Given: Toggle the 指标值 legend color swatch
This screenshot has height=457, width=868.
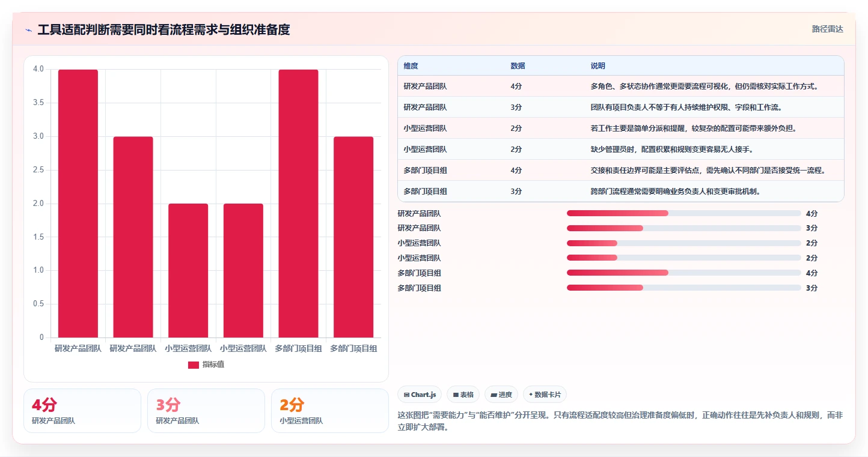Looking at the screenshot, I should [x=193, y=365].
